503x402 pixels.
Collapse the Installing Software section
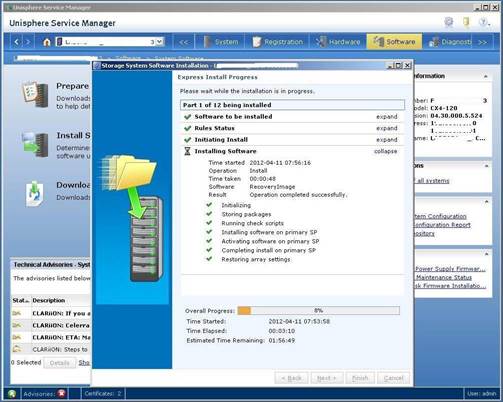(x=385, y=151)
